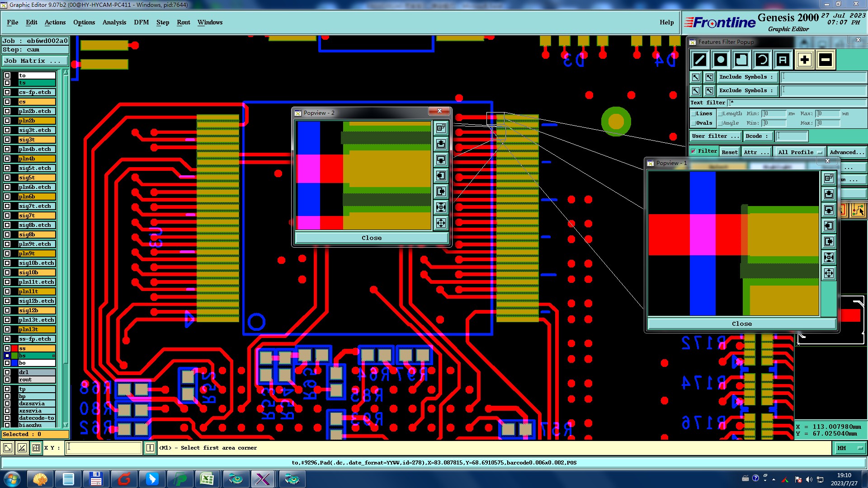This screenshot has width=868, height=488.
Task: Open the Rout menu
Action: point(184,23)
